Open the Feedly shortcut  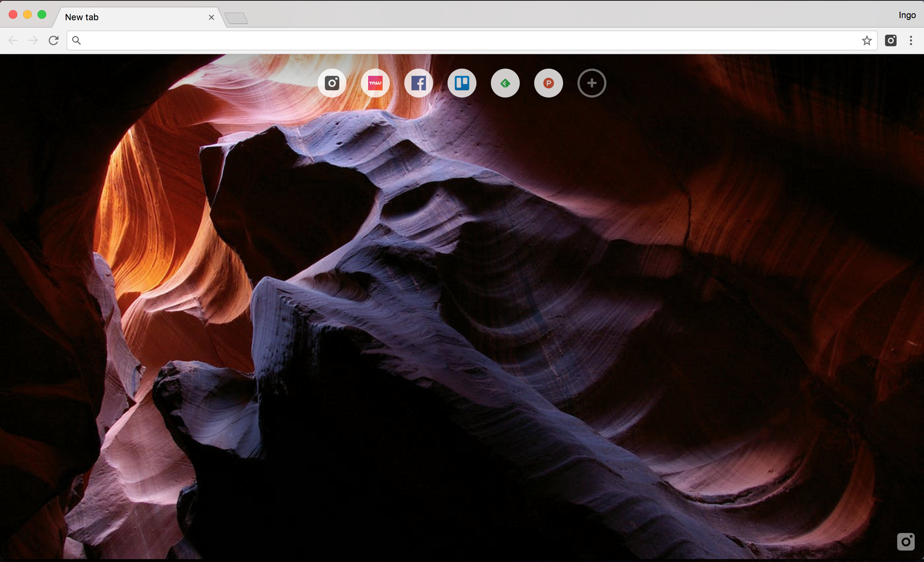click(x=505, y=83)
